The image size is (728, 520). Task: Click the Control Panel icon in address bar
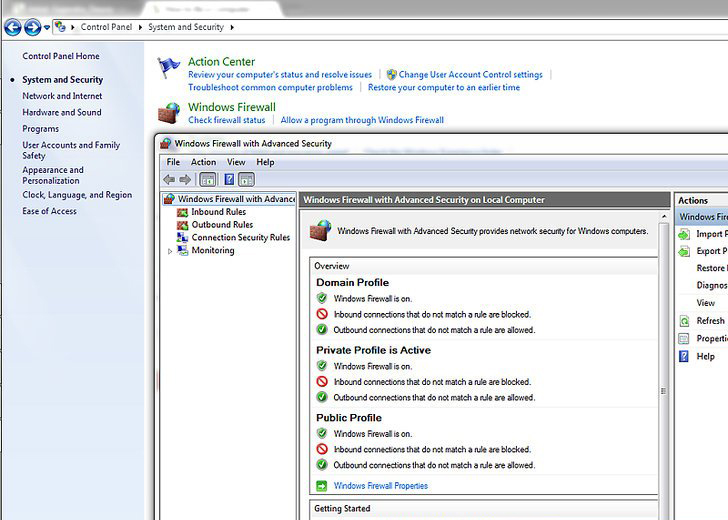point(60,27)
